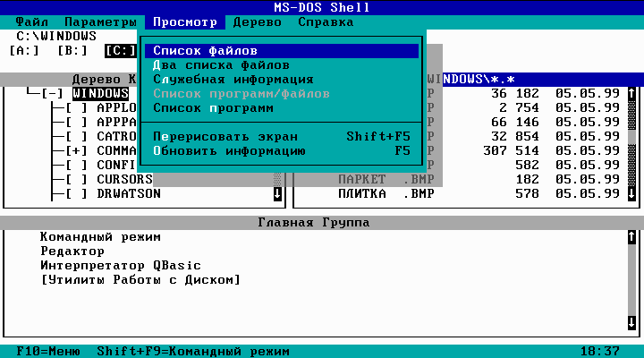Image resolution: width=644 pixels, height=358 pixels.
Task: Launch Интерпретатор QBasic from the program list
Action: pyautogui.click(x=121, y=266)
